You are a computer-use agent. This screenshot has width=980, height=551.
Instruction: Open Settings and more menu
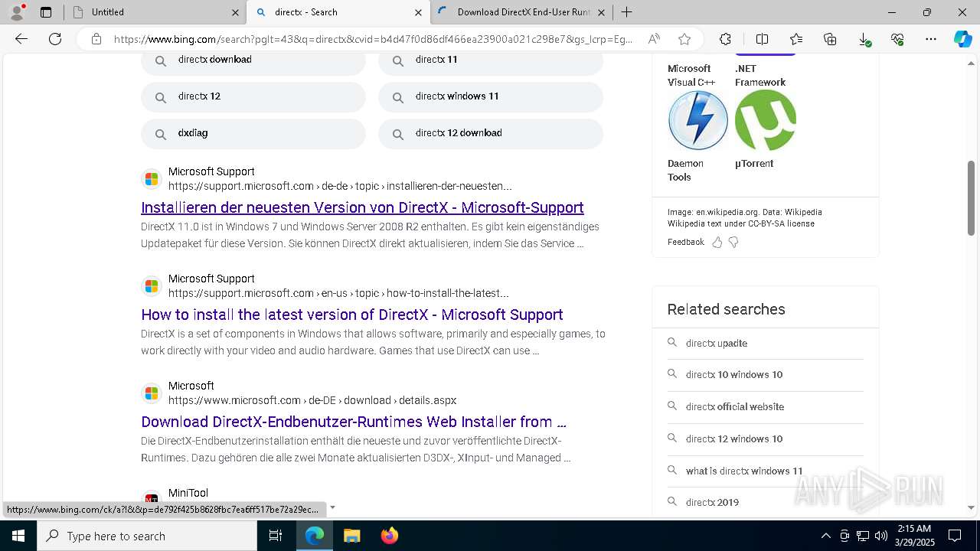[931, 39]
